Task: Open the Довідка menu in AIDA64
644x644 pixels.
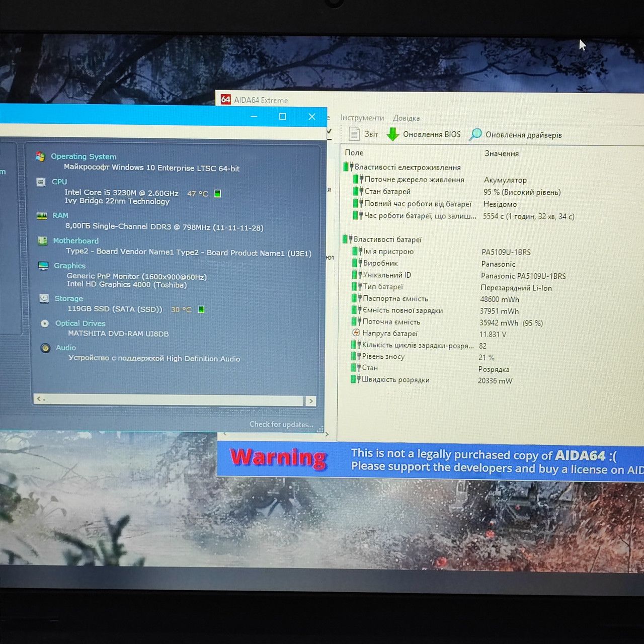Action: [x=406, y=118]
